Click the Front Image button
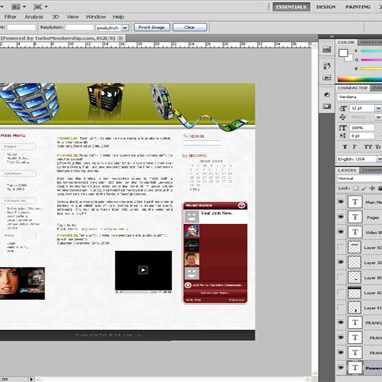 click(x=152, y=27)
